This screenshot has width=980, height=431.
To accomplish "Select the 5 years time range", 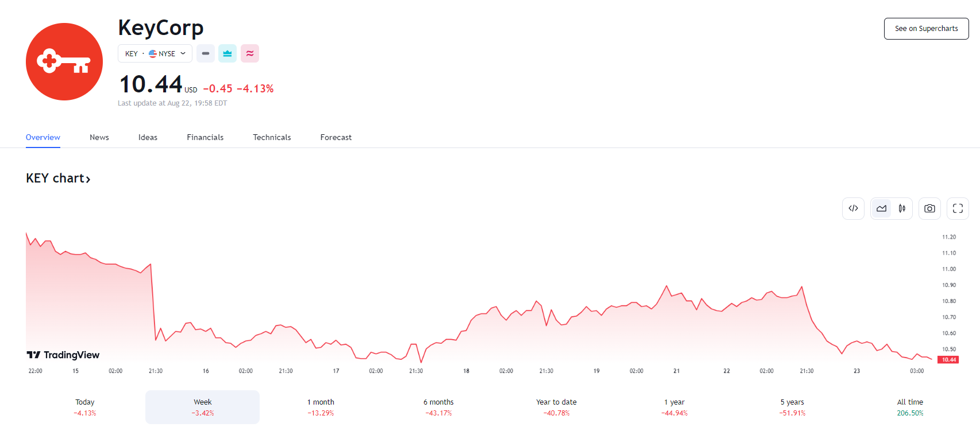I will [x=792, y=407].
